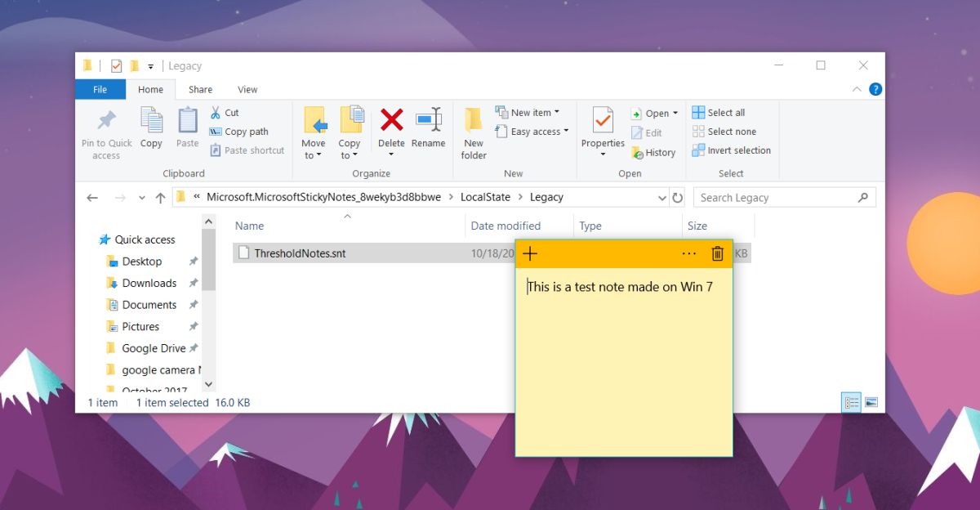This screenshot has width=980, height=510.
Task: Click Select none in ribbon
Action: (724, 132)
